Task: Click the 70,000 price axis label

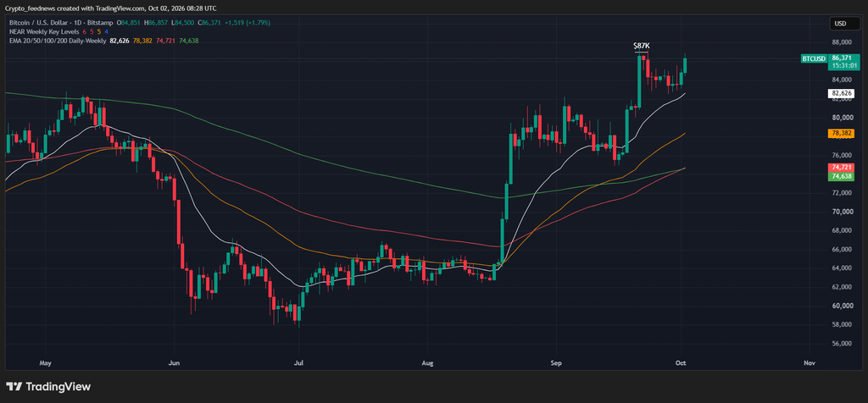Action: coord(841,212)
